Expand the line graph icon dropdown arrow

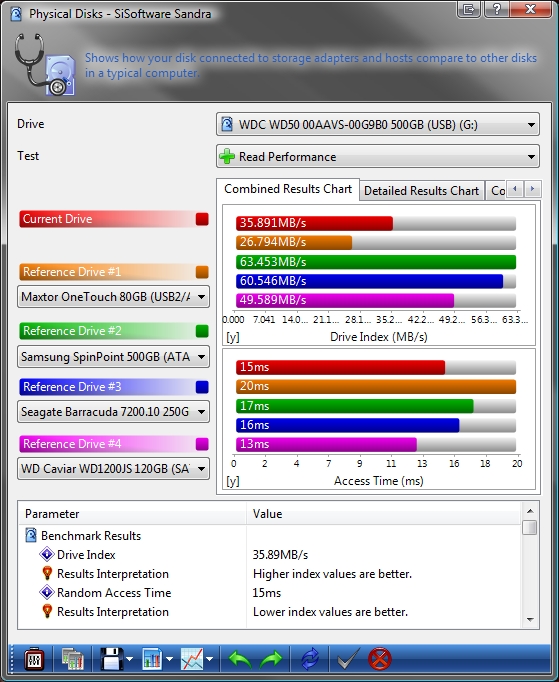point(210,660)
